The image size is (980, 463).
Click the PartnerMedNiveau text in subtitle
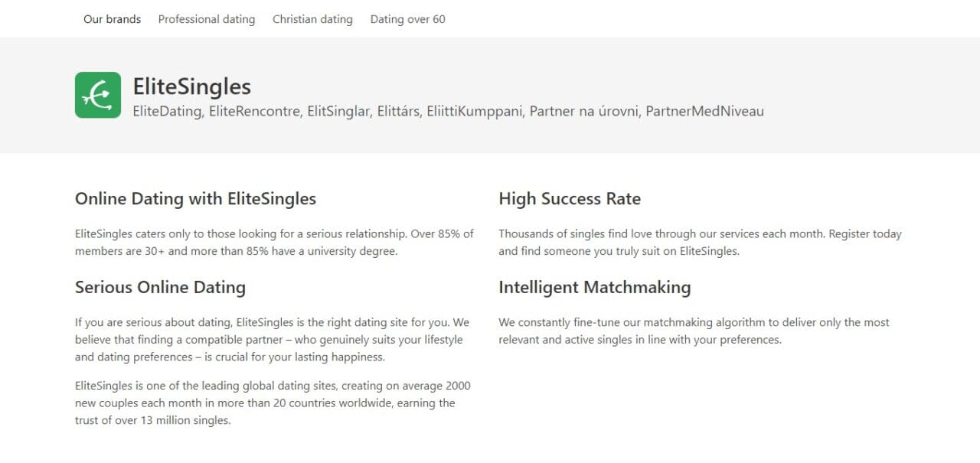pos(704,112)
